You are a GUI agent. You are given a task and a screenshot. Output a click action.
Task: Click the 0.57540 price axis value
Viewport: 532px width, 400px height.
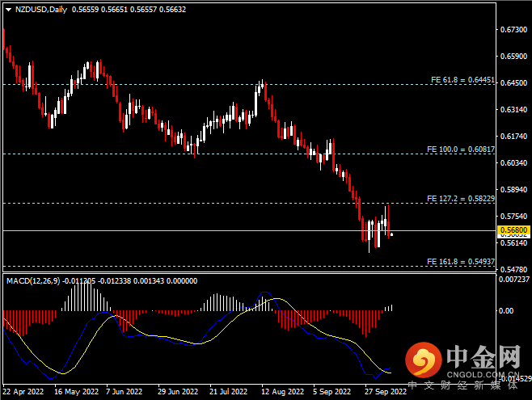513,216
